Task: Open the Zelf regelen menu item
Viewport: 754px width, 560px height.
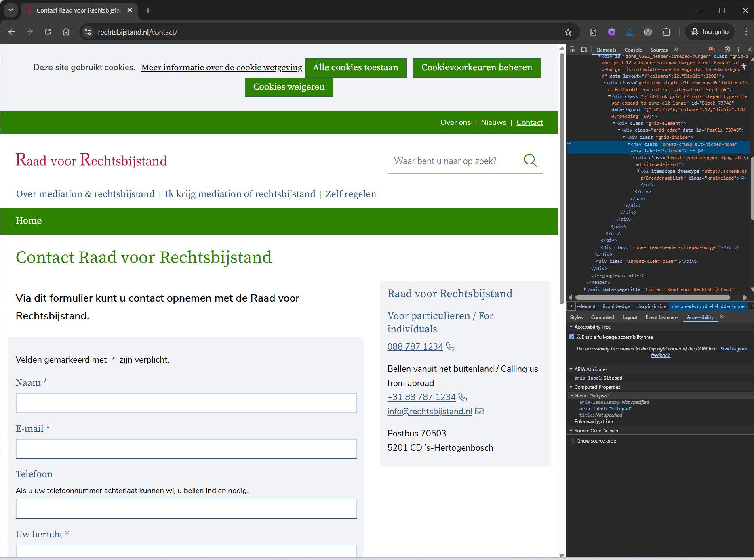Action: click(x=351, y=194)
